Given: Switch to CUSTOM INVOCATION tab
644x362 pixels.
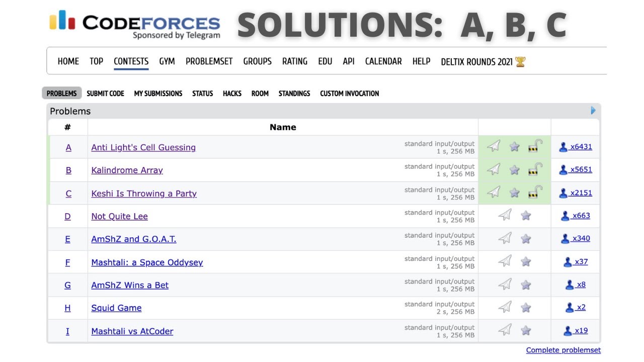Looking at the screenshot, I should pyautogui.click(x=350, y=94).
